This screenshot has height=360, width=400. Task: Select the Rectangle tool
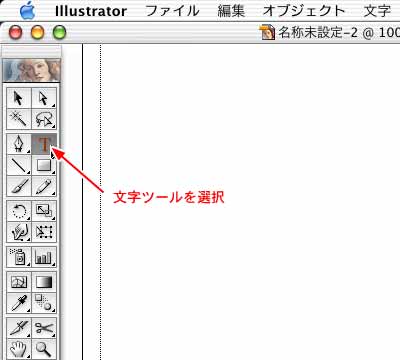[44, 165]
